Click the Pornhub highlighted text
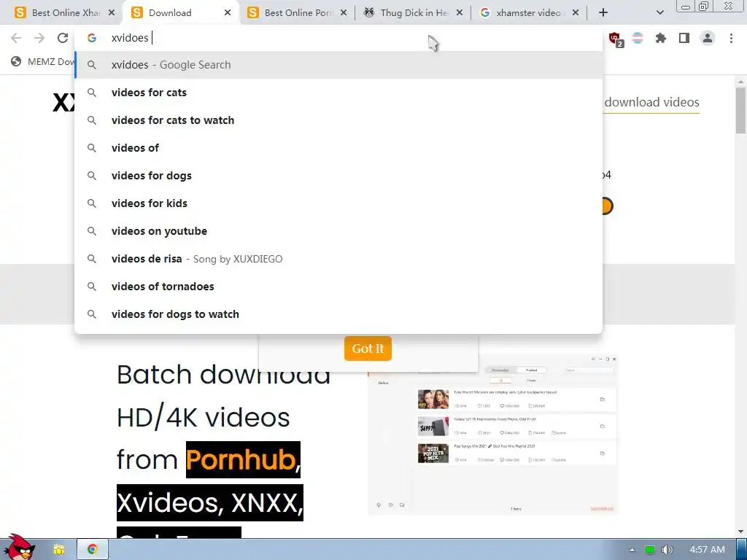This screenshot has width=747, height=560. pos(243,459)
